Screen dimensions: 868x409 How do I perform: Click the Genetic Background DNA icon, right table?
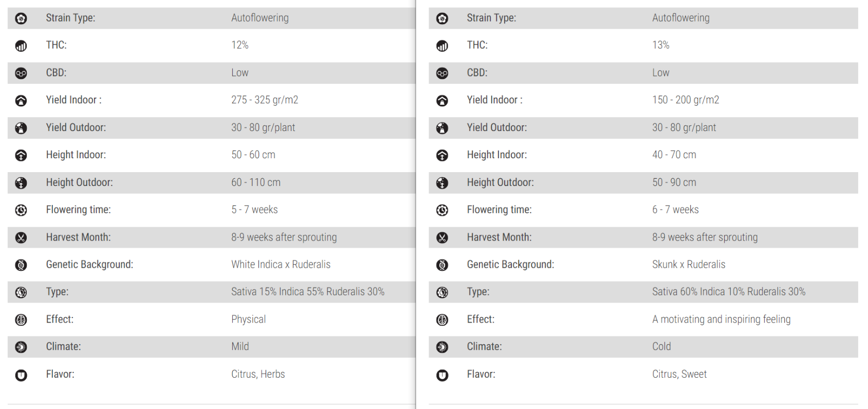(442, 265)
